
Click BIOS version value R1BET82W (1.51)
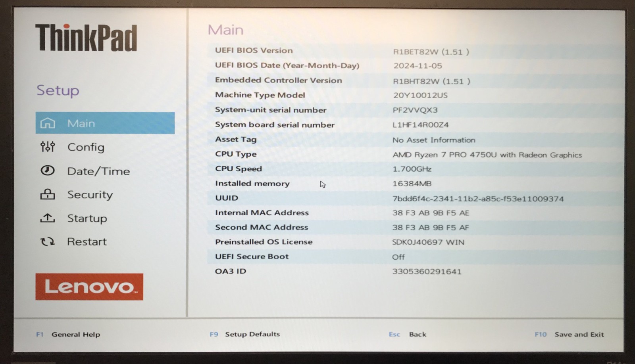pos(431,52)
